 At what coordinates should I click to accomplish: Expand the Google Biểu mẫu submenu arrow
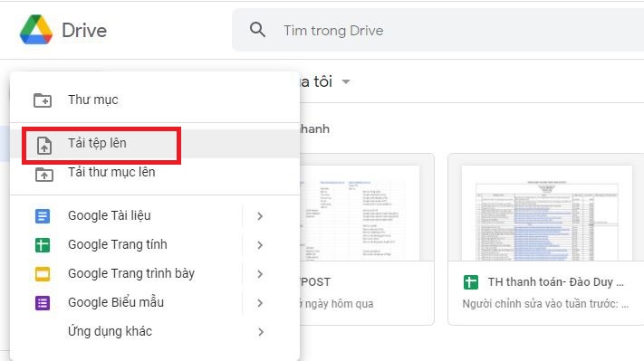point(260,303)
